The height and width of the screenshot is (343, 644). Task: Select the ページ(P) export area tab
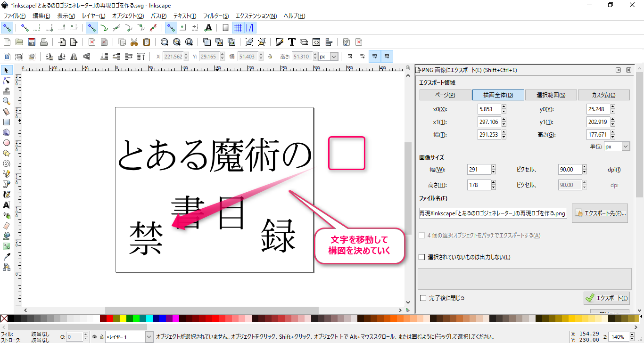pyautogui.click(x=445, y=95)
